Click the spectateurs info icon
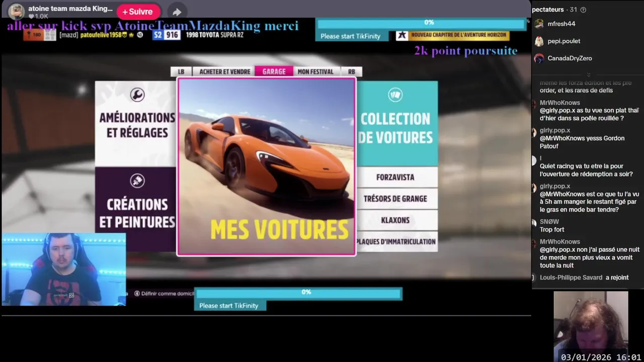644x362 pixels. click(583, 10)
